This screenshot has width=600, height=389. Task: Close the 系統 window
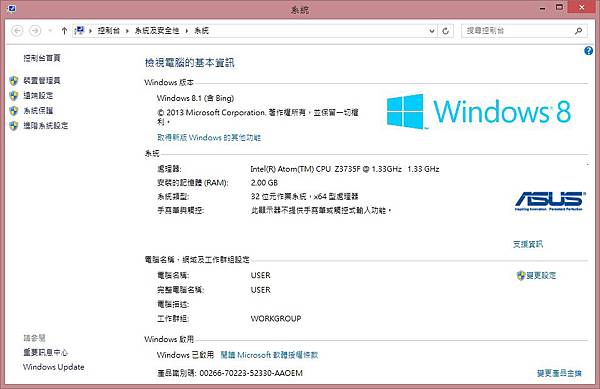[x=582, y=7]
